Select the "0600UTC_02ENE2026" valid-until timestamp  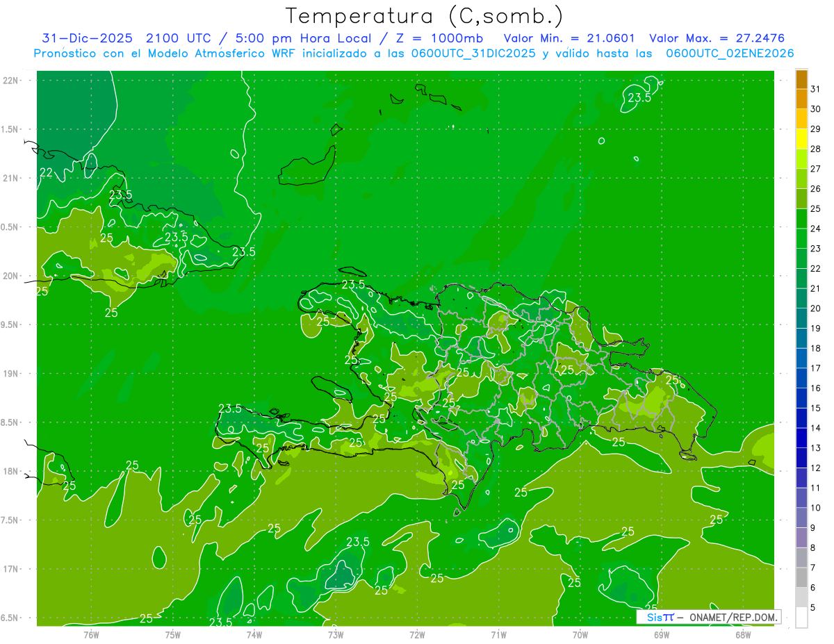(x=730, y=53)
